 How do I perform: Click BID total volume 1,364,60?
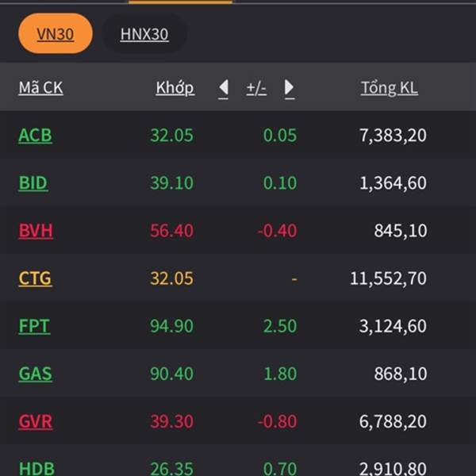click(x=393, y=183)
